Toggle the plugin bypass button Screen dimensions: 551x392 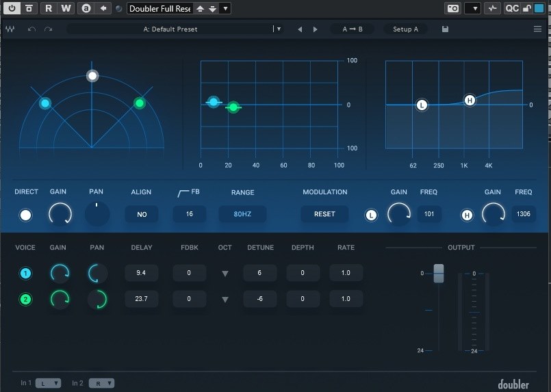29,8
